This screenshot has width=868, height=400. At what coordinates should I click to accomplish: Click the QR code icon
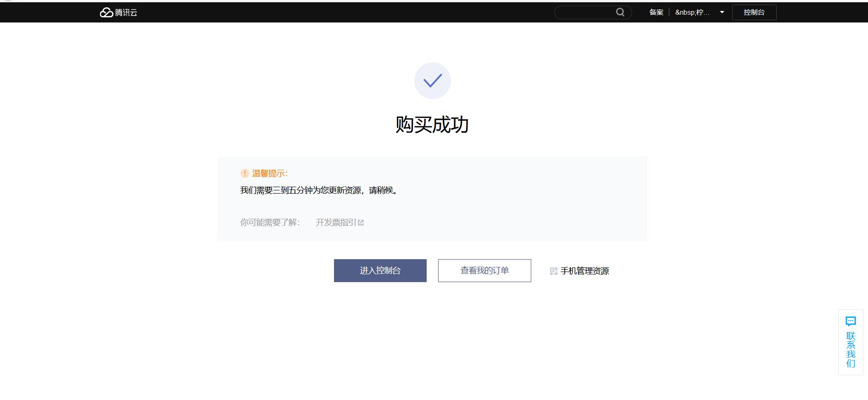coord(553,271)
